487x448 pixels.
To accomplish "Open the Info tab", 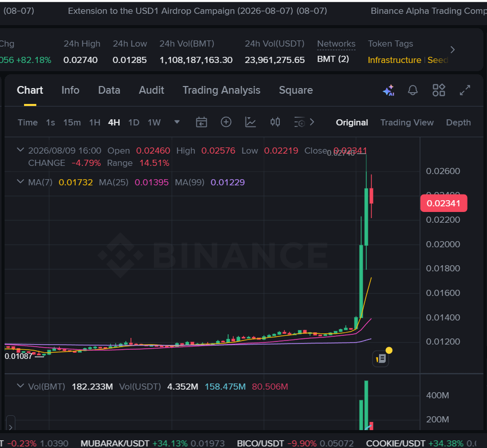I will (71, 90).
